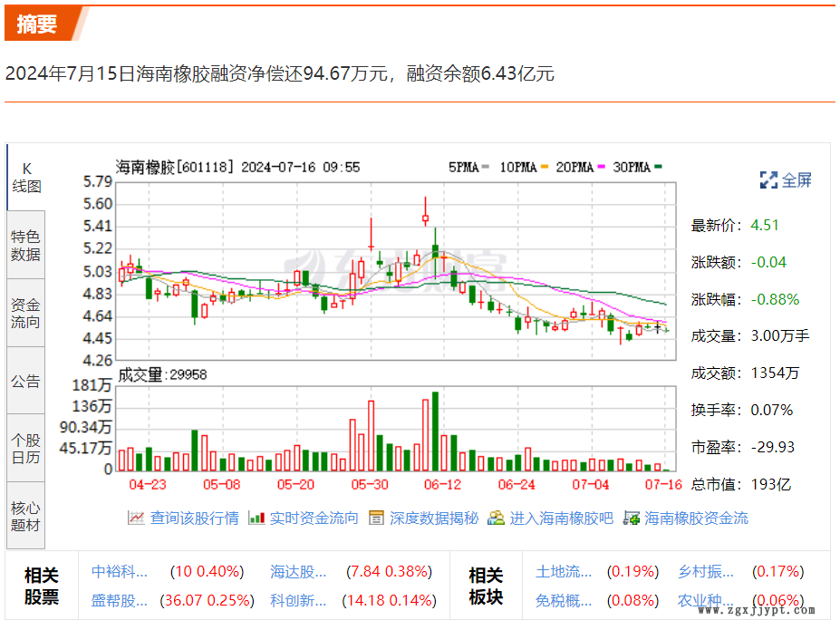The width and height of the screenshot is (840, 630).
Task: Click the gray 5PMA legend swatch
Action: coord(486,167)
